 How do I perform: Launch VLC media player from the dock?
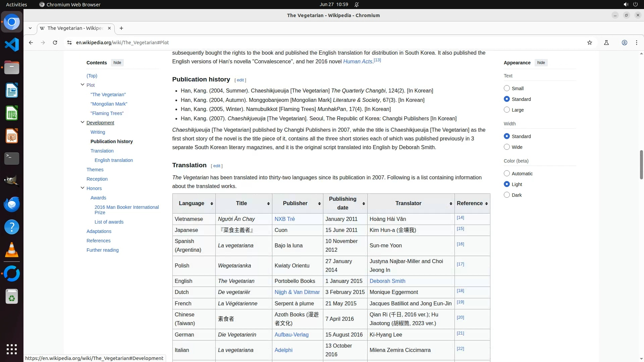pos(12,250)
